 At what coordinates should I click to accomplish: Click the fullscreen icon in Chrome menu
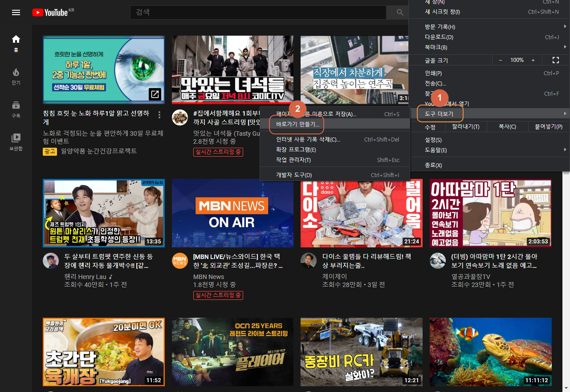point(555,60)
